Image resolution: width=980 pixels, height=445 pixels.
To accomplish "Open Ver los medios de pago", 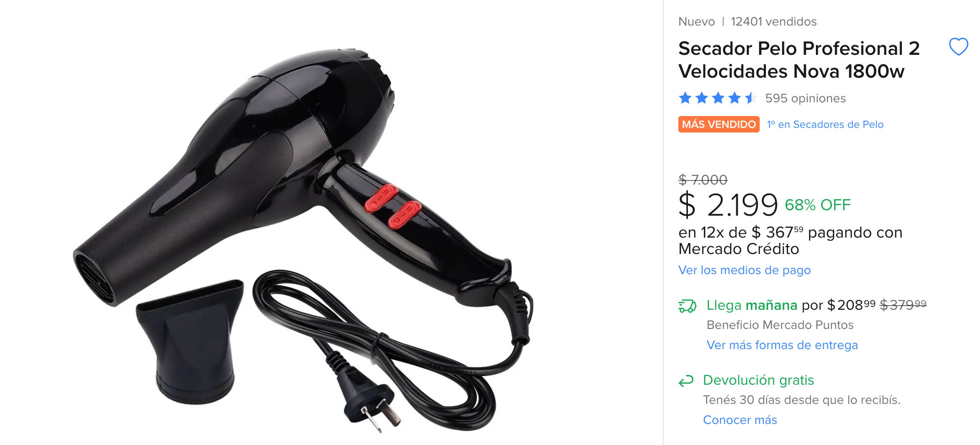I will (745, 270).
